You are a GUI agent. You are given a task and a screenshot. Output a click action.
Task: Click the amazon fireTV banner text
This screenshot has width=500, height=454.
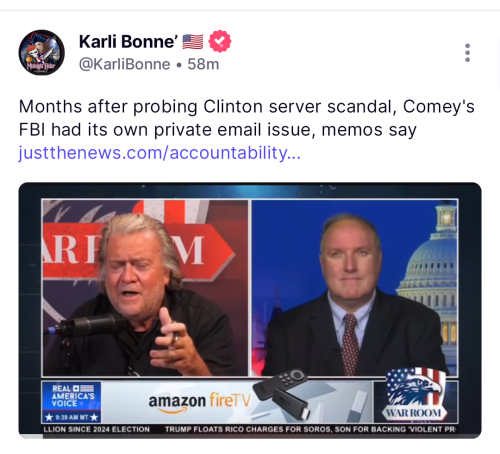200,401
